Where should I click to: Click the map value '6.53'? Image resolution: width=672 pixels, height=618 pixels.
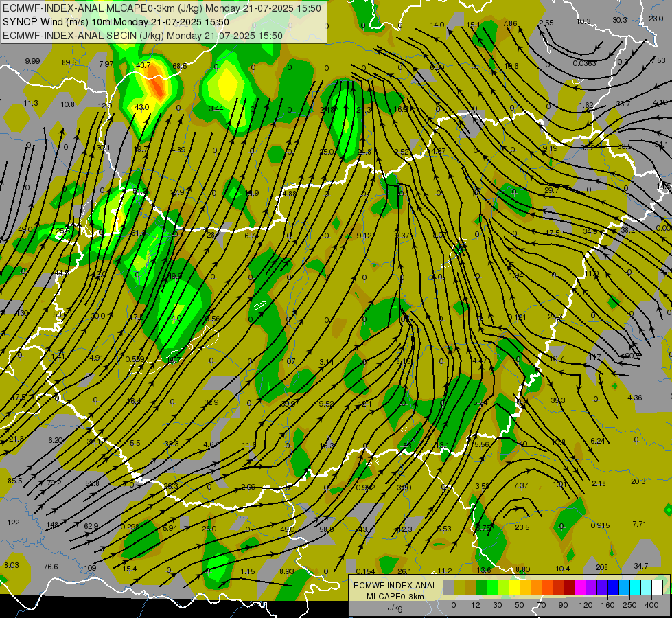point(444,529)
